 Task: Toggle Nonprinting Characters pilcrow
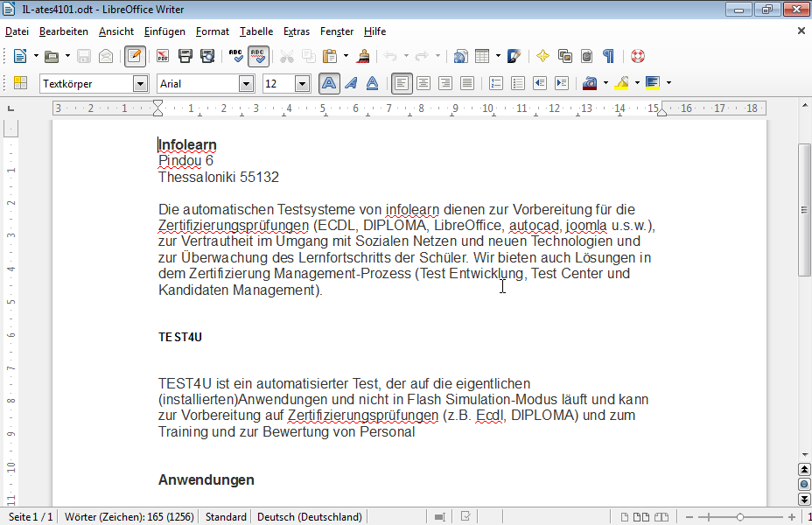[x=608, y=56]
